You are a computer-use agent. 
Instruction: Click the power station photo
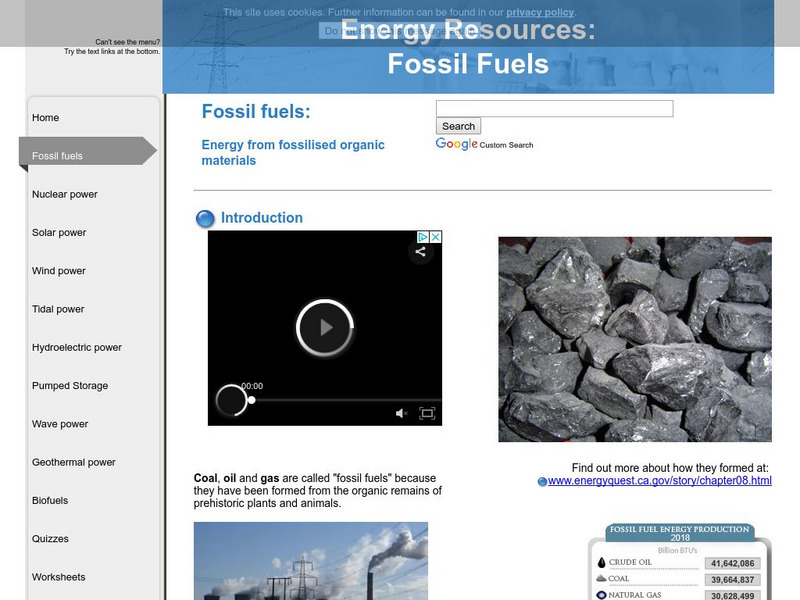(x=311, y=561)
